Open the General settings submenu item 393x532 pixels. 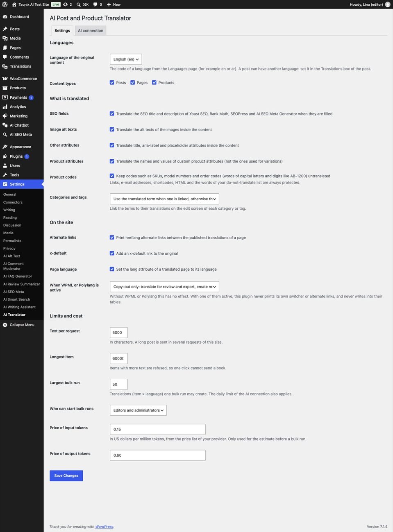pyautogui.click(x=10, y=195)
